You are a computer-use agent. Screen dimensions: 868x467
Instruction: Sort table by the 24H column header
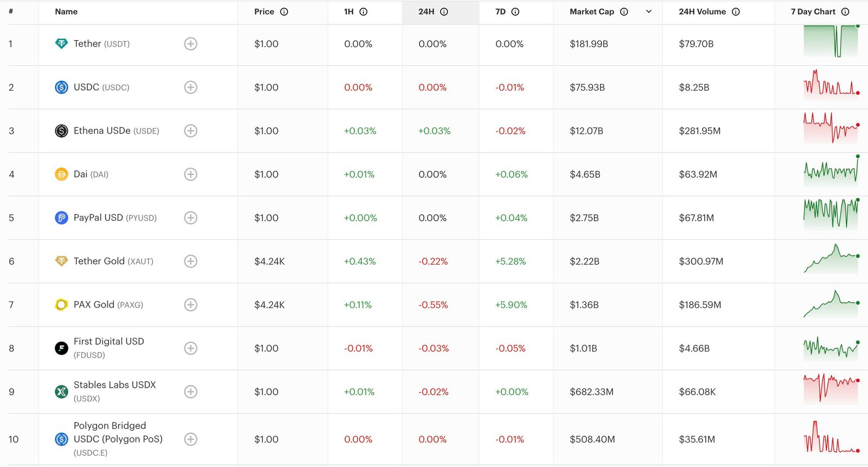coord(426,12)
